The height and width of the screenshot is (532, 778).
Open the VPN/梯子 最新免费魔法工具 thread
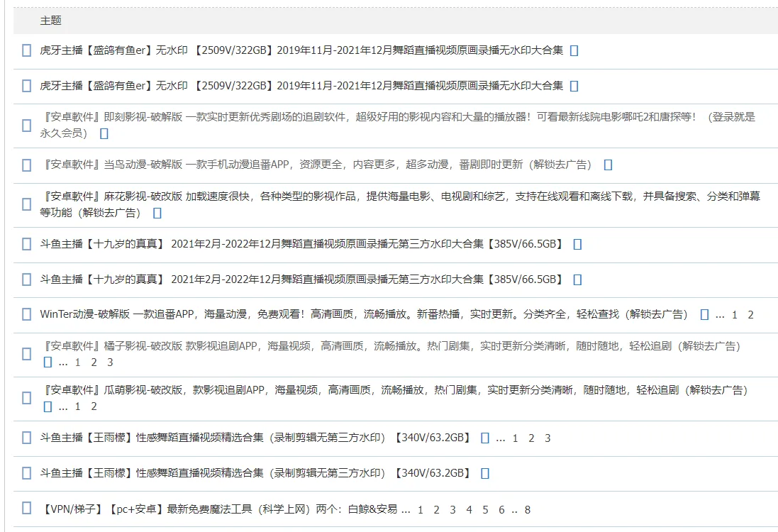pos(219,509)
